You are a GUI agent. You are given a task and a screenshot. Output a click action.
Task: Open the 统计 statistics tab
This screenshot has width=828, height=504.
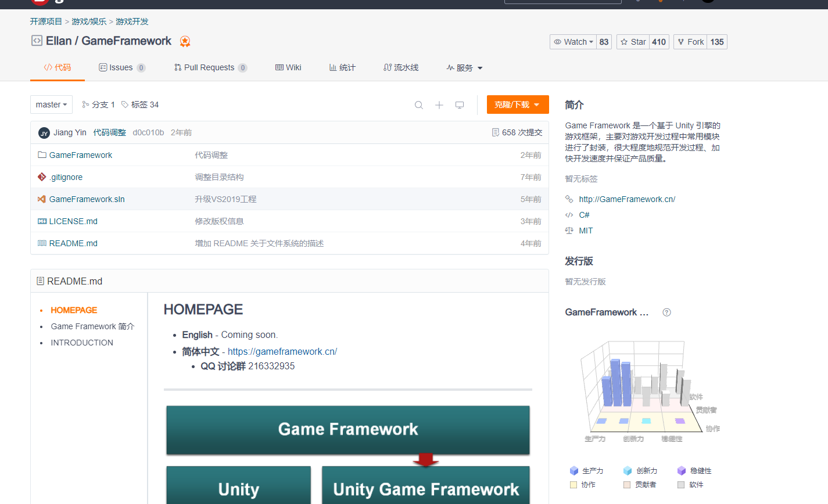click(x=342, y=67)
